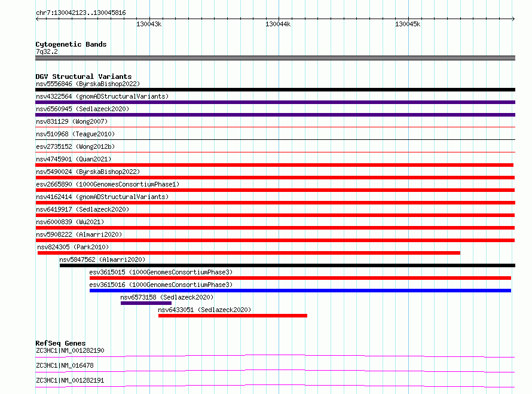Image resolution: width=532 pixels, height=394 pixels.
Task: Click the 130044k ruler tick label
Action: 278,24
